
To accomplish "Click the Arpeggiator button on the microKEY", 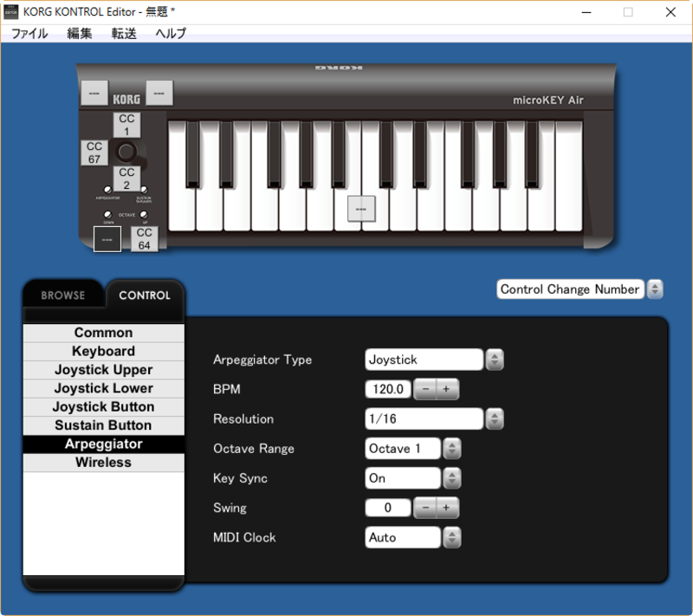I will (x=107, y=190).
